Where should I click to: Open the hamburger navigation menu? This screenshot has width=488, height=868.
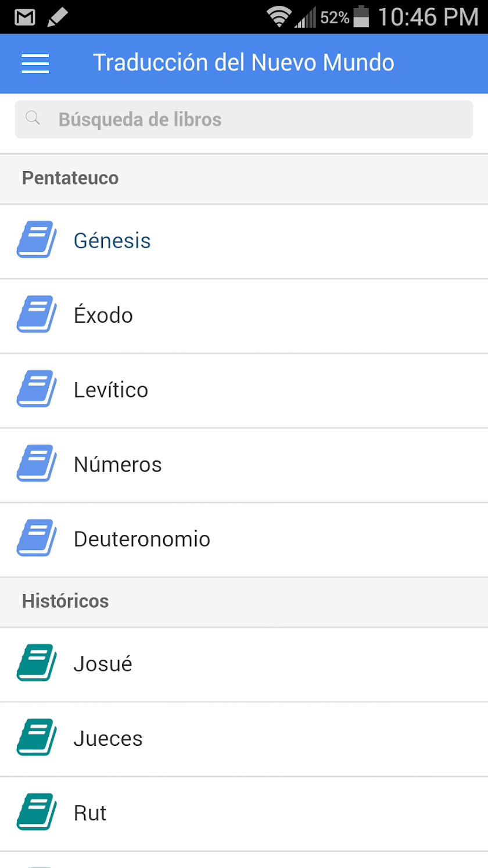tap(35, 63)
